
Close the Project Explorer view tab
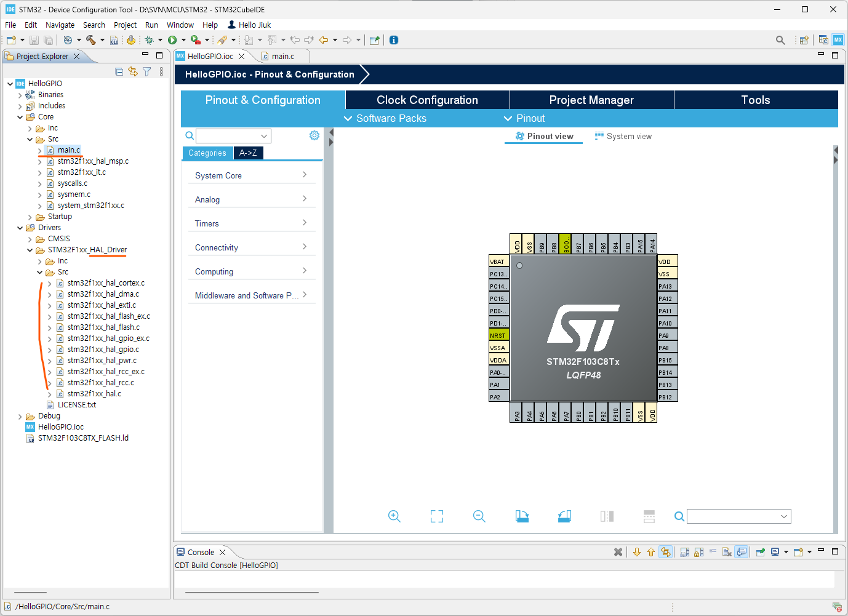tap(77, 56)
